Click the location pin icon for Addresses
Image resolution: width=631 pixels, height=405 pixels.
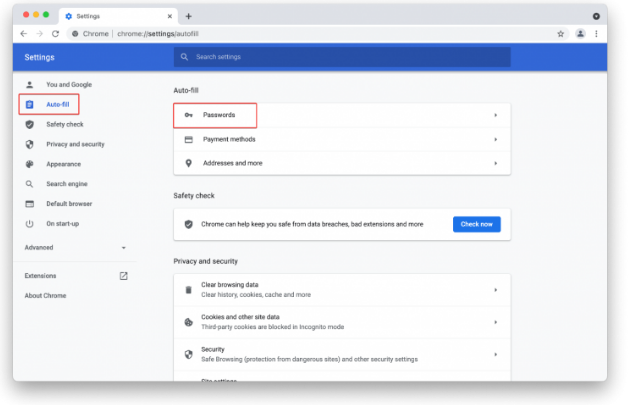(x=188, y=163)
